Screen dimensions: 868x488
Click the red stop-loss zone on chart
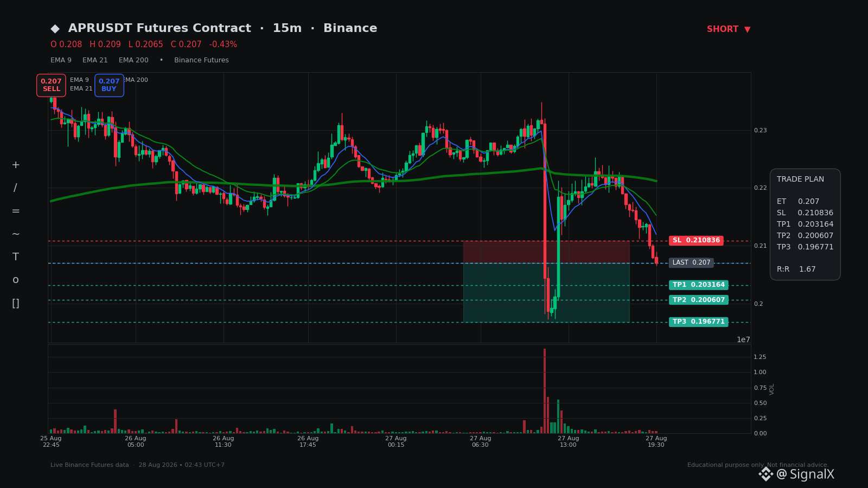tap(546, 252)
